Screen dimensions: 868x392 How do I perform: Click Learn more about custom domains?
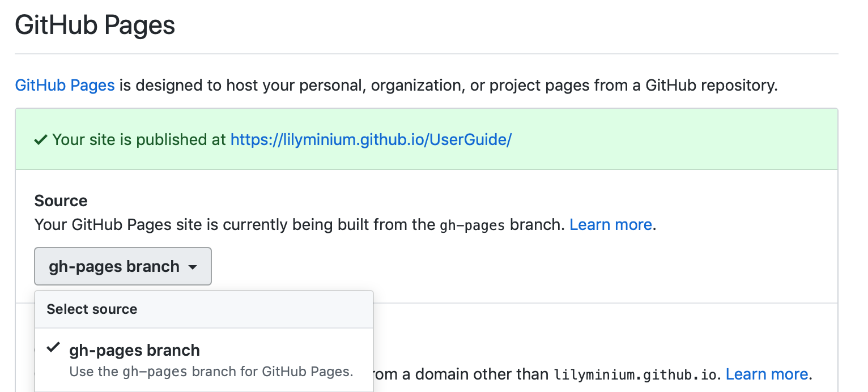click(x=767, y=374)
